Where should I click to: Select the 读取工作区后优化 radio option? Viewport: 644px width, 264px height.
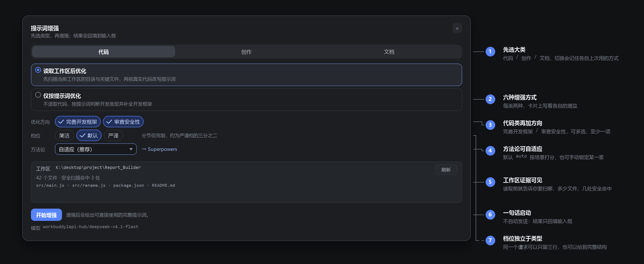pos(246,75)
